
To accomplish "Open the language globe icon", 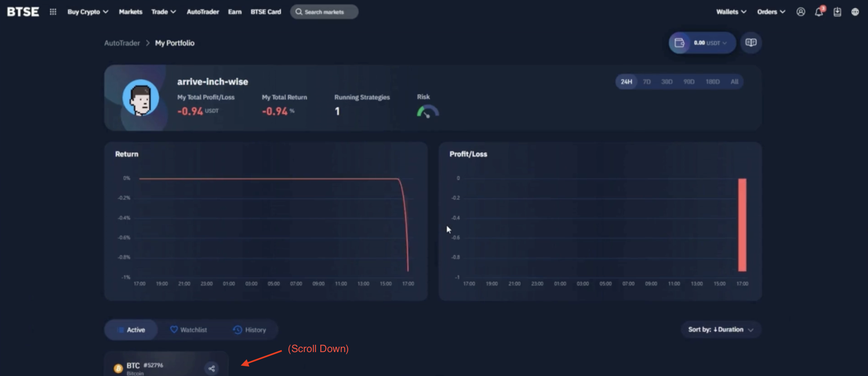I will [x=855, y=12].
